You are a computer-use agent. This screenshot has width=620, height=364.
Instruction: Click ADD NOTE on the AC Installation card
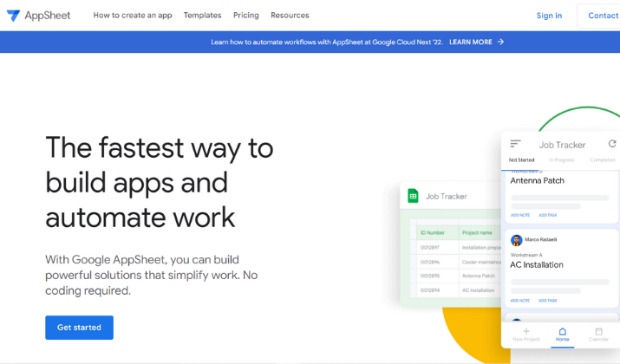point(520,301)
